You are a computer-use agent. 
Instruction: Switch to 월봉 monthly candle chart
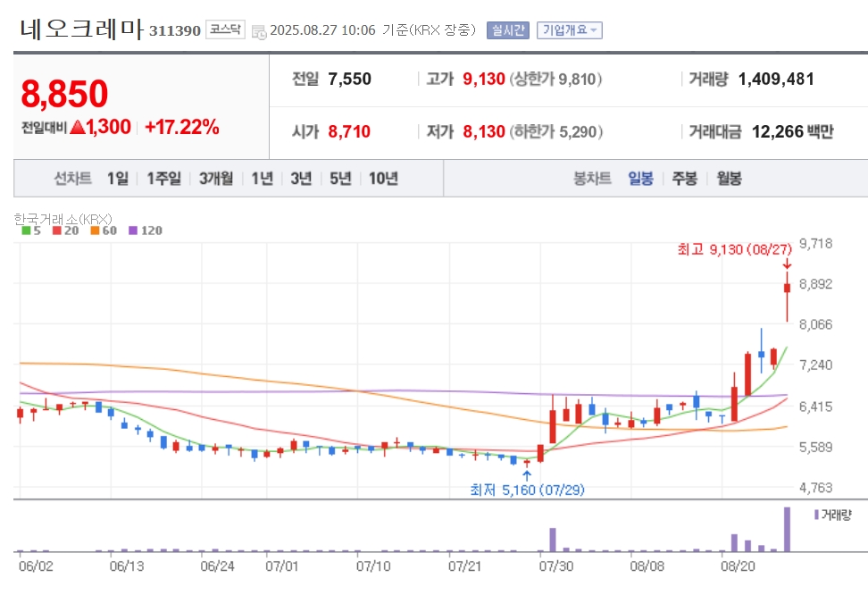point(729,179)
